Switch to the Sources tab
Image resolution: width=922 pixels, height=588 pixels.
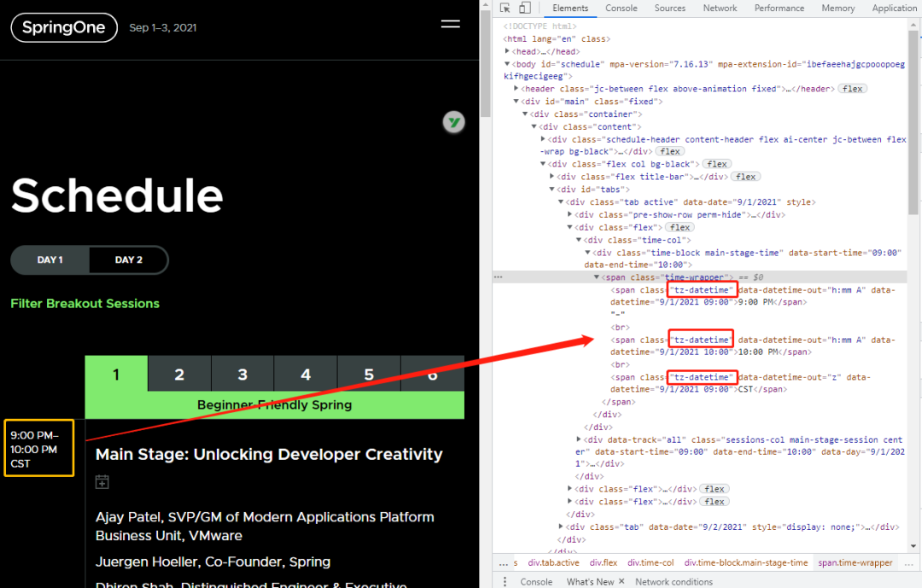pos(670,9)
